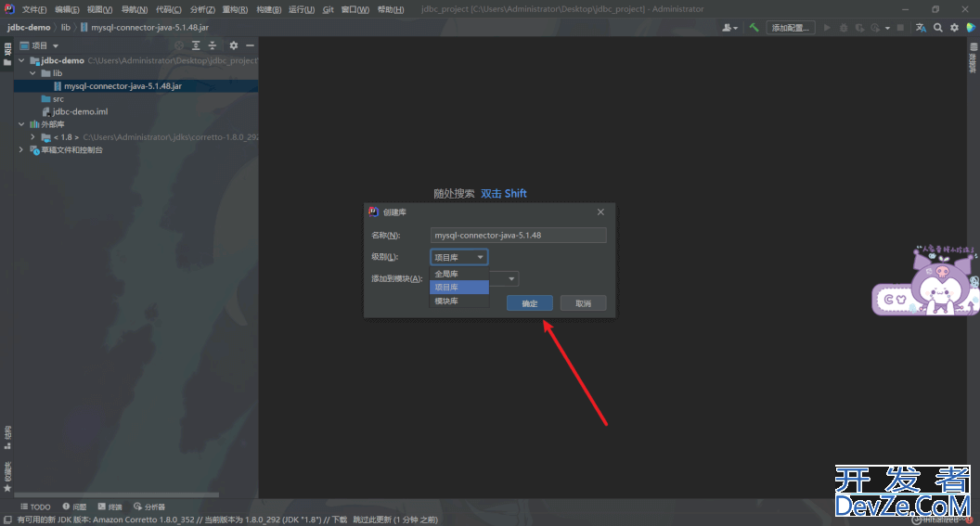Viewport: 980px width, 526px height.
Task: Collapse the 外部库 tree node
Action: pyautogui.click(x=22, y=124)
